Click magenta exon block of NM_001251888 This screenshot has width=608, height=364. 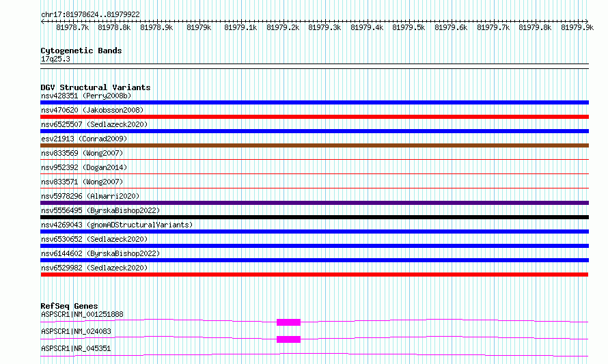288,322
